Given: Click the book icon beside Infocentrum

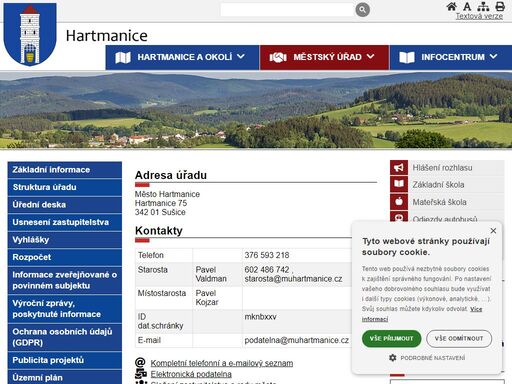Looking at the screenshot, I should (407, 57).
